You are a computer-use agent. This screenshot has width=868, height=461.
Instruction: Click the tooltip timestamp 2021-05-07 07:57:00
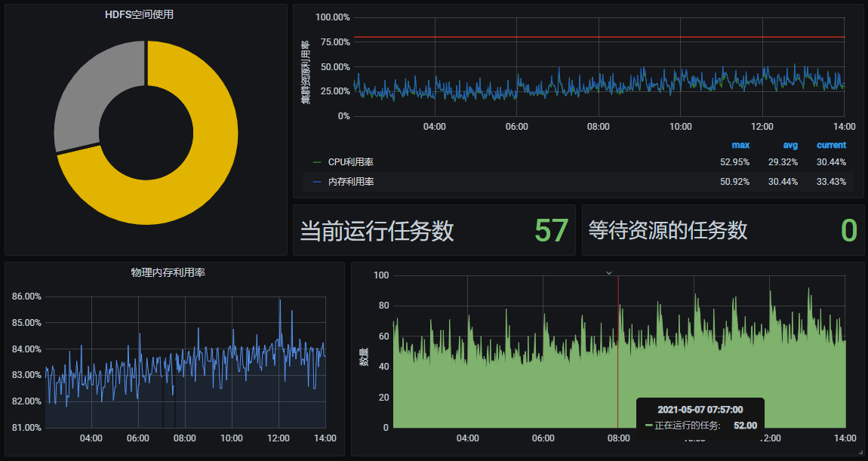click(x=700, y=410)
